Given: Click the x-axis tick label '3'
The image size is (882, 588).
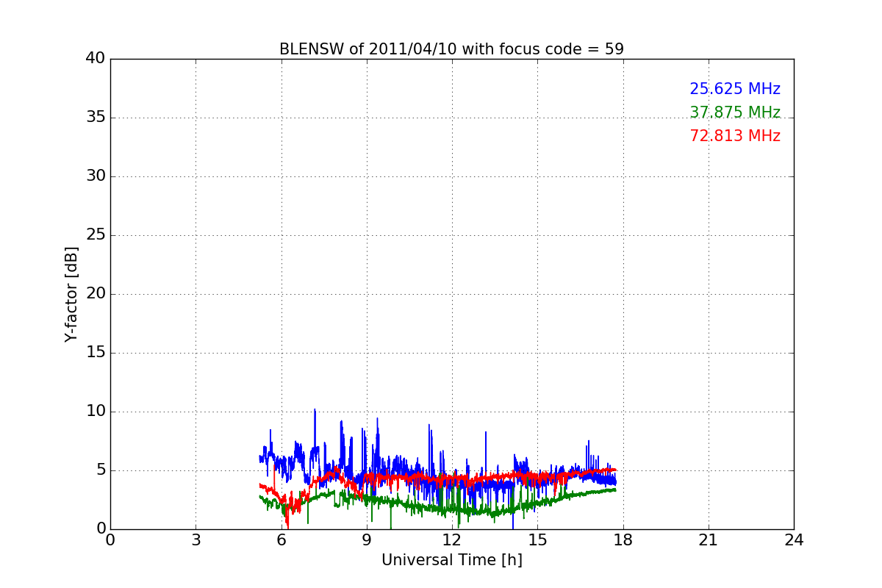Looking at the screenshot, I should pos(196,539).
